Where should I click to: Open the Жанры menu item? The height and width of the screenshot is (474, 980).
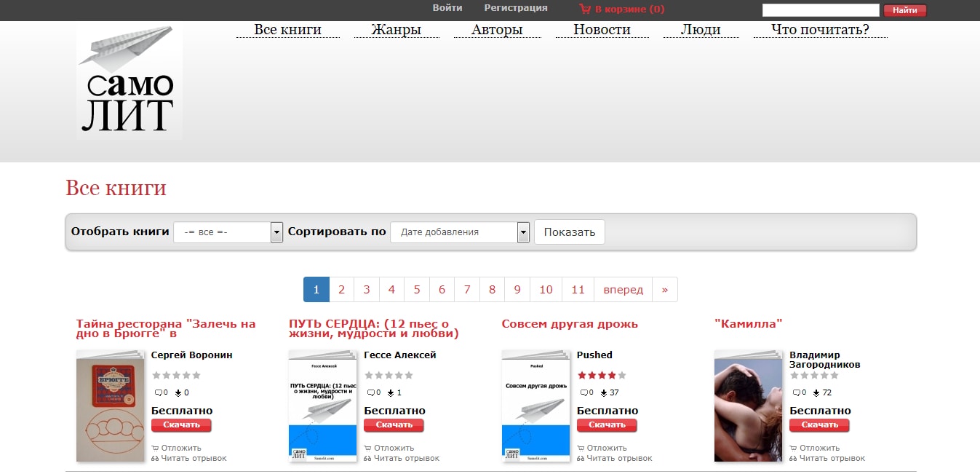click(396, 30)
